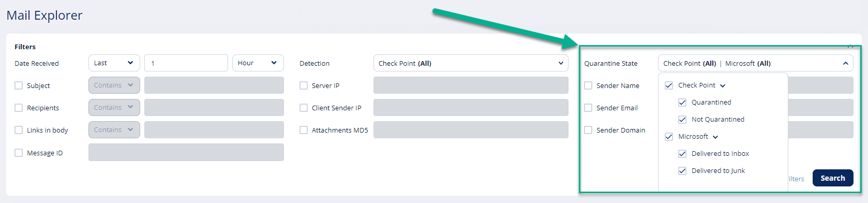Collapse the Microsoft group chevron
This screenshot has width=868, height=203.
(715, 137)
